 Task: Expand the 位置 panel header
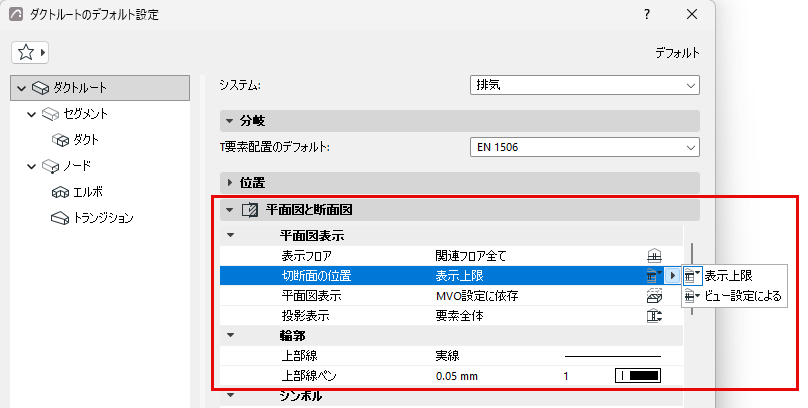(460, 183)
